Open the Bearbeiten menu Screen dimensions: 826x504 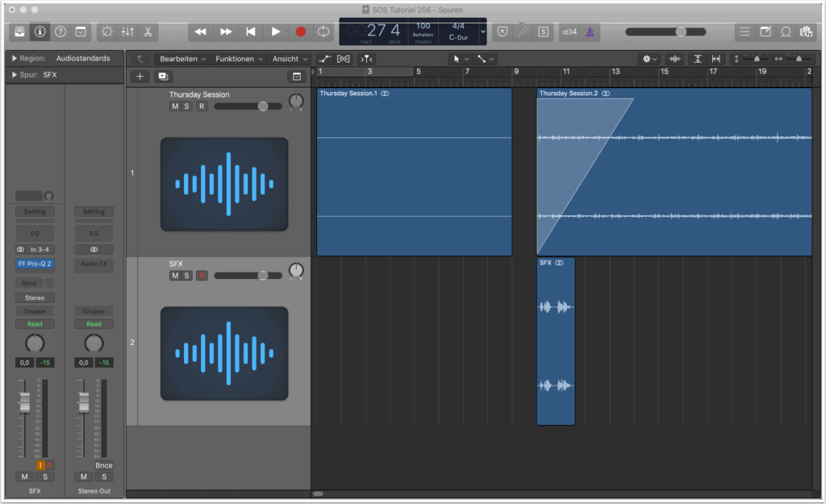182,59
